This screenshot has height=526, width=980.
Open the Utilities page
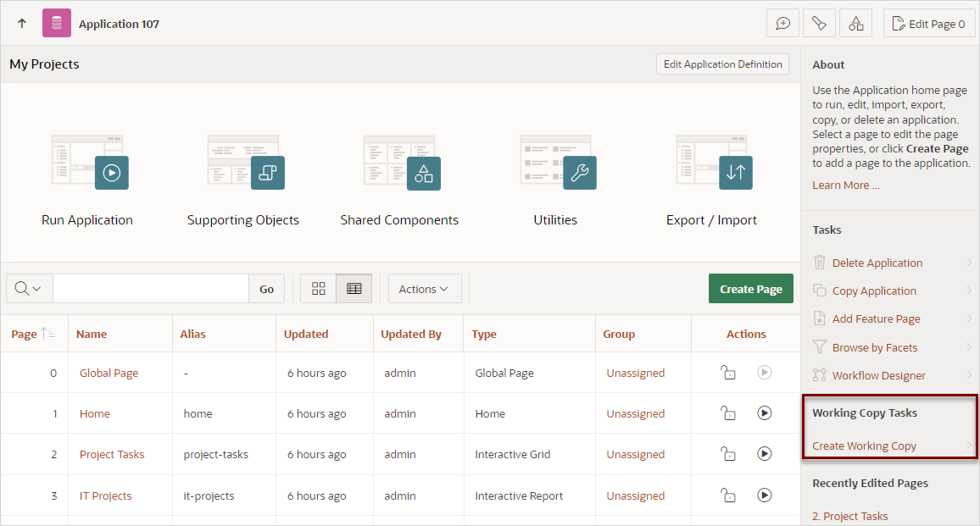[x=555, y=172]
